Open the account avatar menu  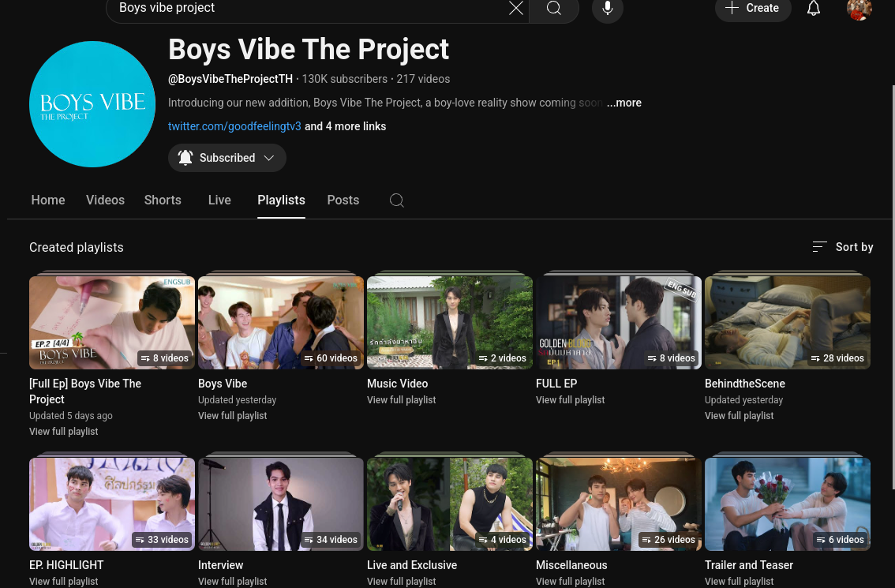coord(859,8)
